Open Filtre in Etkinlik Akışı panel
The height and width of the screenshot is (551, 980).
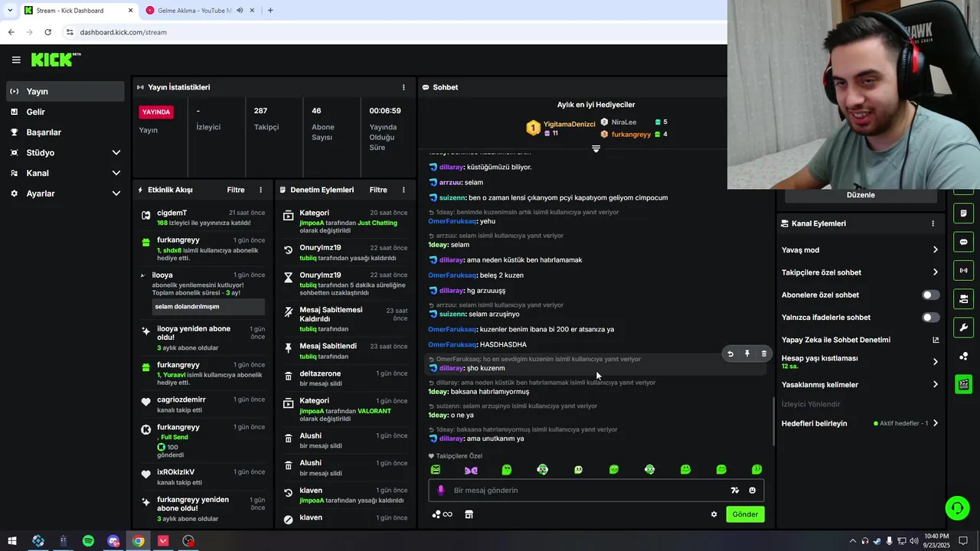236,190
